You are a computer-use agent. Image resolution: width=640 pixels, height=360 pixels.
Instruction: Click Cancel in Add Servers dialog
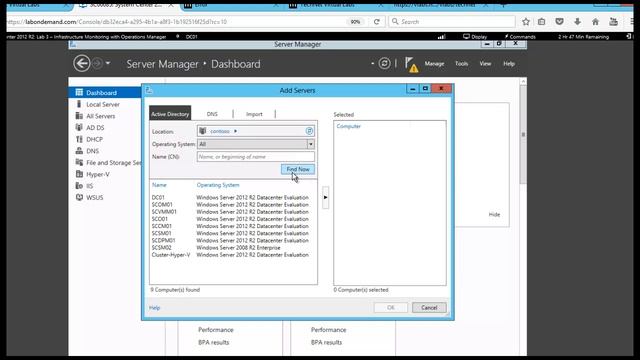[429, 308]
